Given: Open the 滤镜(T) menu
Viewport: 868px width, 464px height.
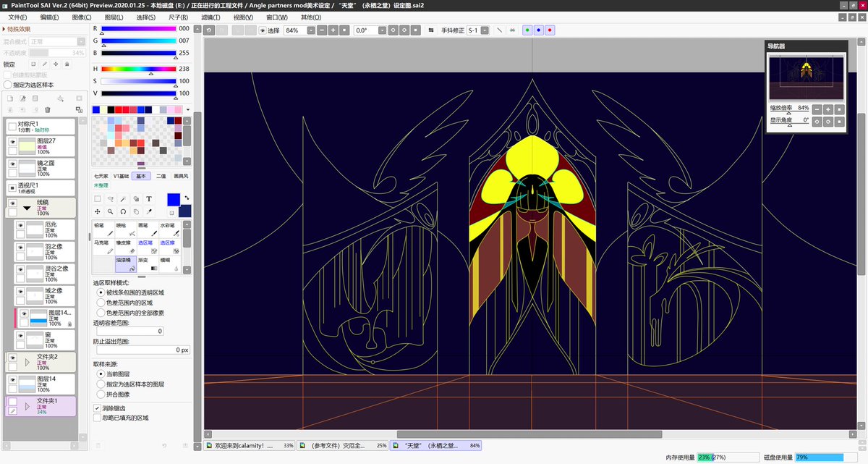Looking at the screenshot, I should pyautogui.click(x=211, y=17).
